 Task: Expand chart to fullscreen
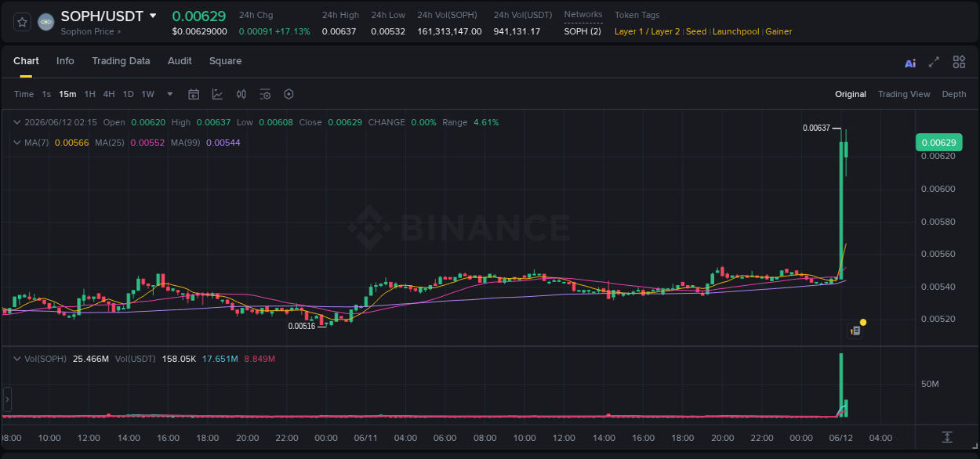(934, 62)
